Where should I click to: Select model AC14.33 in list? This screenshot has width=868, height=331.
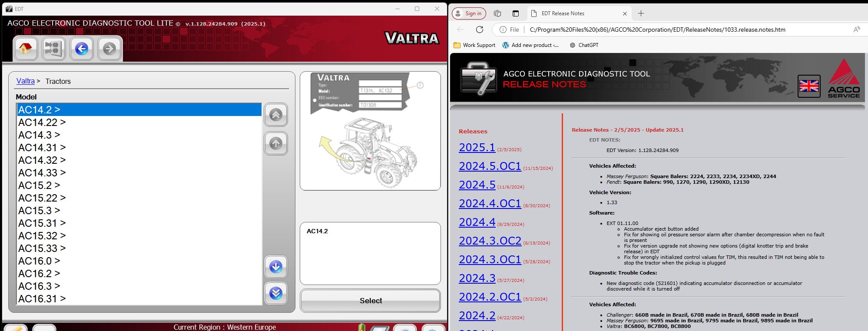pos(139,173)
